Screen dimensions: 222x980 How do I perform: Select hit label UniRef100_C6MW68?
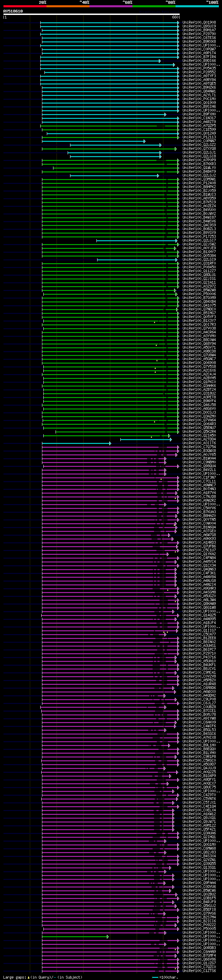click(199, 848)
